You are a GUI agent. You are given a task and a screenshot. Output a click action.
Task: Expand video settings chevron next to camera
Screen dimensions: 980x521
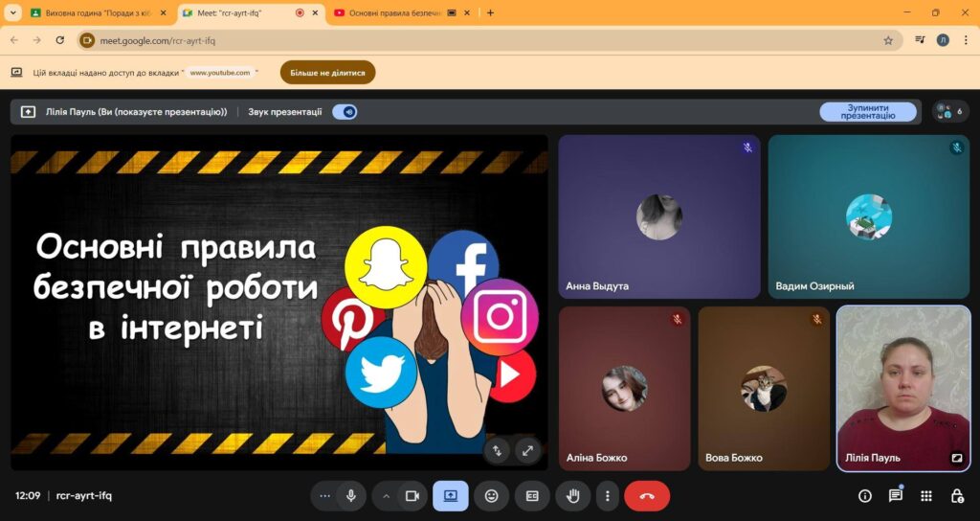point(387,496)
